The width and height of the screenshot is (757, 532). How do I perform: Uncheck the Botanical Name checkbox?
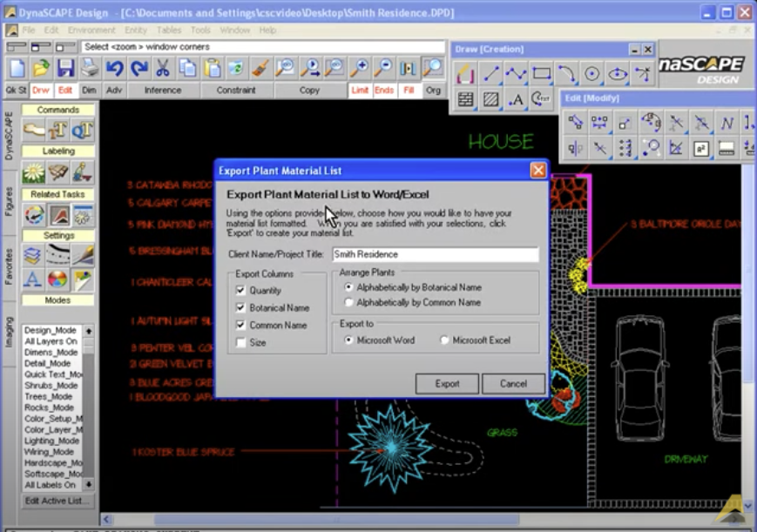click(240, 307)
